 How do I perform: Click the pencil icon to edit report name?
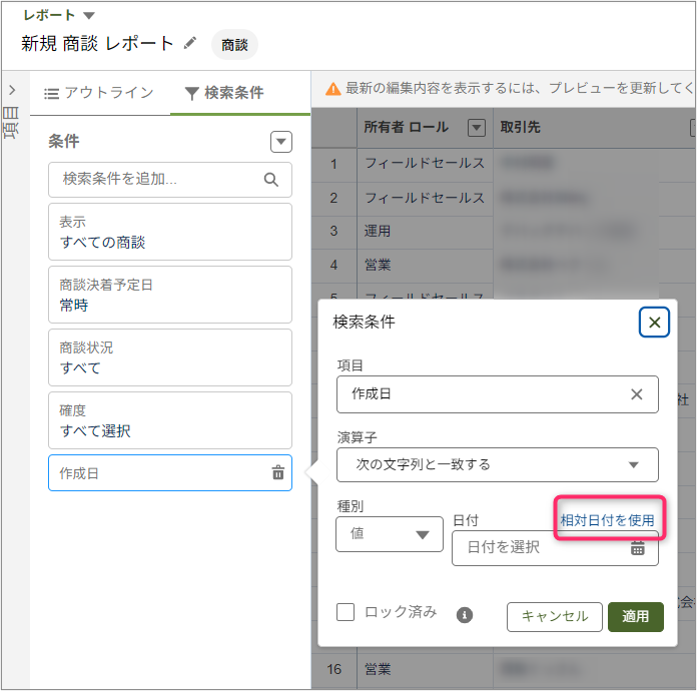click(191, 43)
